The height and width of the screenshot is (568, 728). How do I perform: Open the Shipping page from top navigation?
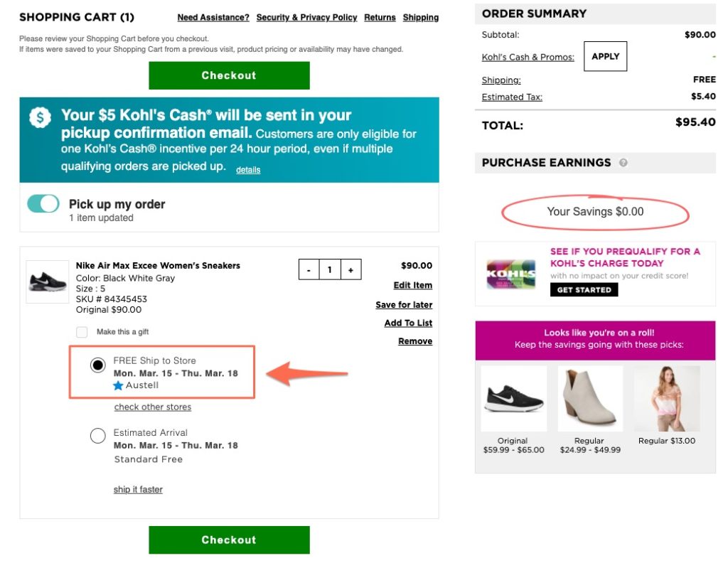(421, 17)
